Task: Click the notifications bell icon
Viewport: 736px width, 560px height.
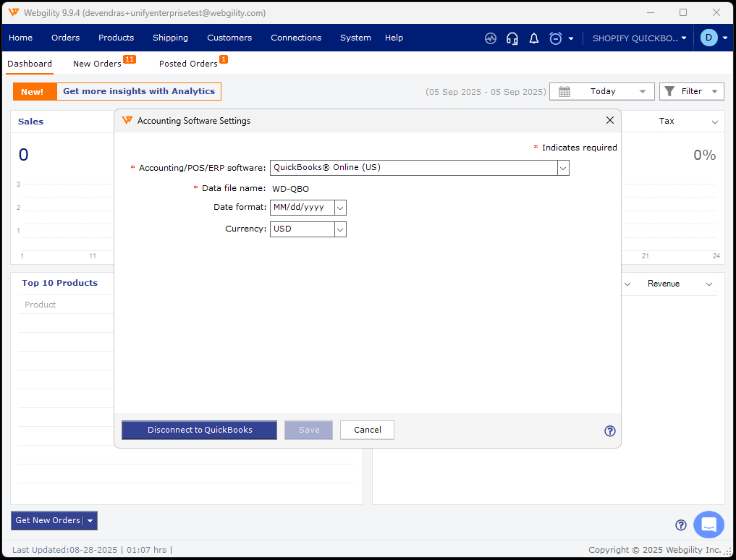Action: [534, 38]
